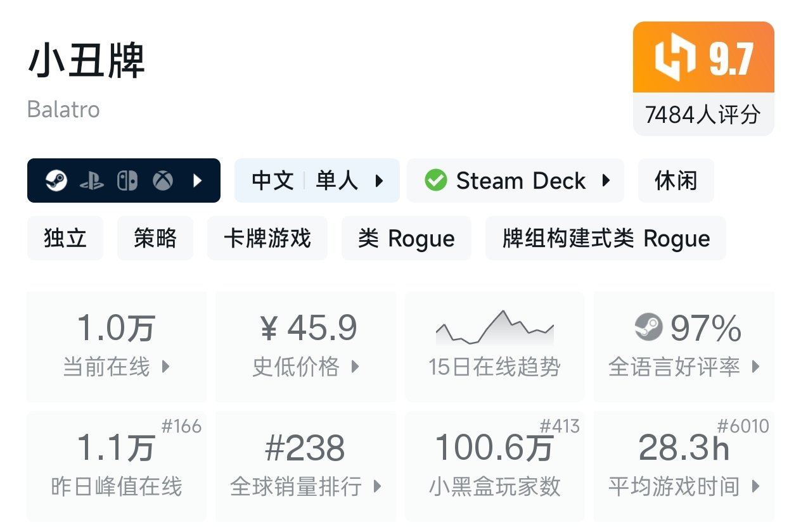Click the PlayStation platform icon
The width and height of the screenshot is (801, 532).
click(92, 182)
